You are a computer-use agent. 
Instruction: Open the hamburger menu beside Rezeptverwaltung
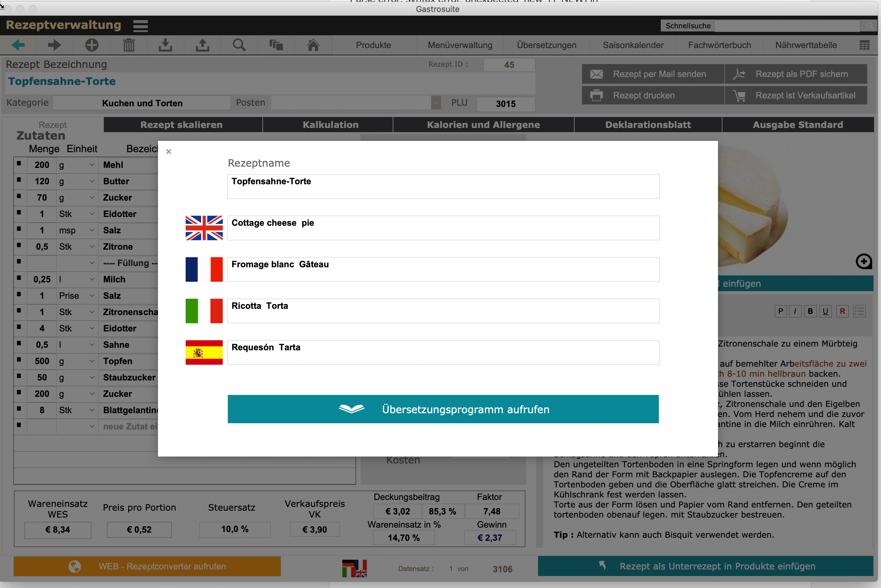(x=141, y=26)
